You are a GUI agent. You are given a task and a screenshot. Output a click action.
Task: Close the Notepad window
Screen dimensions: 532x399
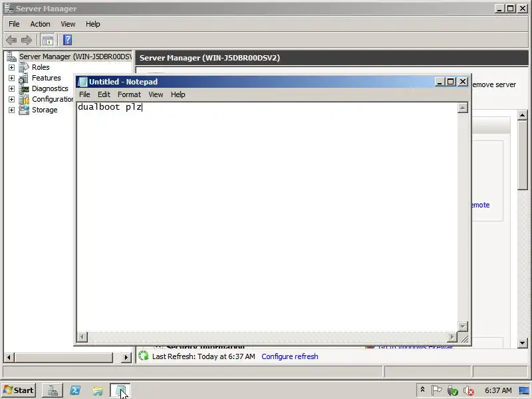coord(463,82)
